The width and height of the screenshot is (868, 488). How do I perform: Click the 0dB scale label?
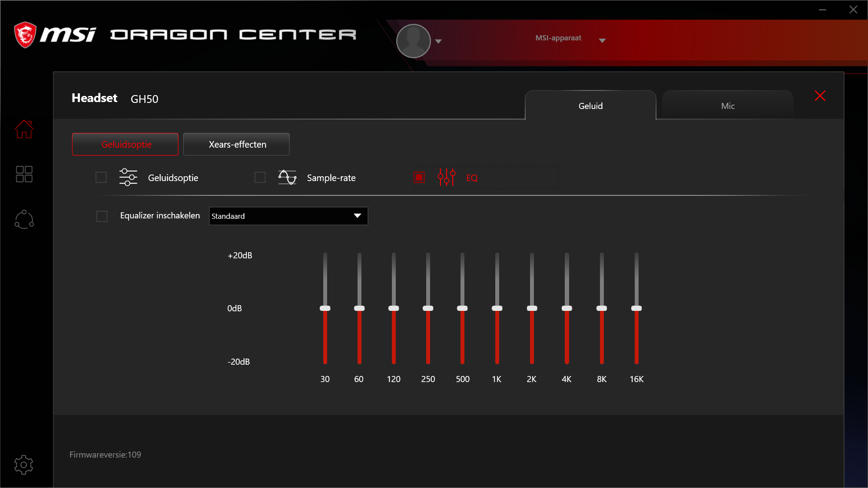235,308
